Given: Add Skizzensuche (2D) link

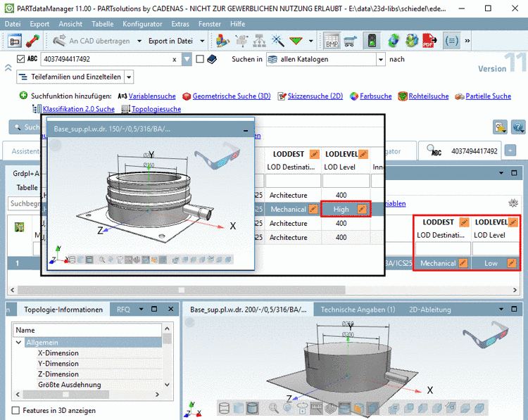Looking at the screenshot, I should (x=315, y=96).
